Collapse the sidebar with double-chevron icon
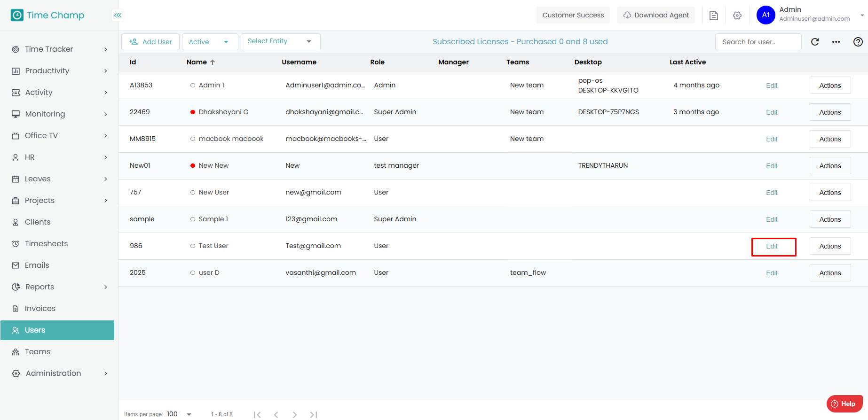This screenshot has width=868, height=420. pyautogui.click(x=118, y=15)
